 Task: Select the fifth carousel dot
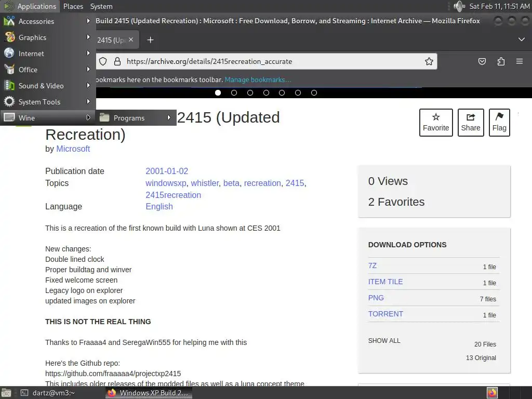[282, 92]
